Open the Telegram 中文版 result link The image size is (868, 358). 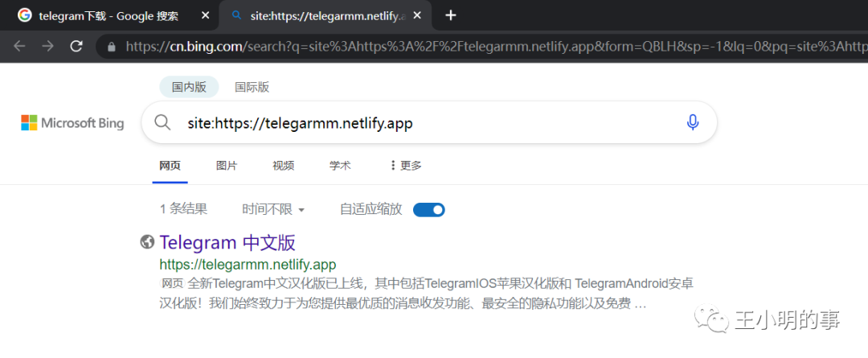point(227,242)
